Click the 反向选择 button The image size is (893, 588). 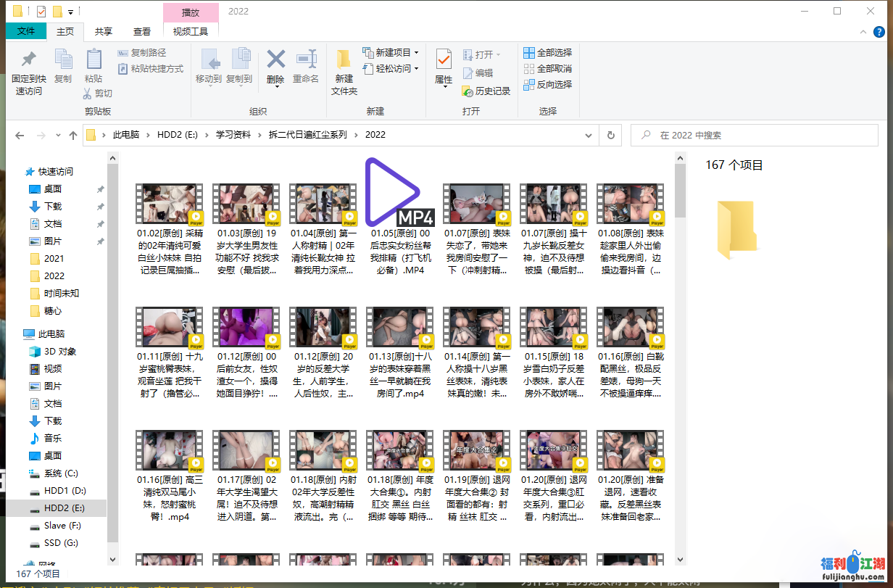pyautogui.click(x=547, y=84)
